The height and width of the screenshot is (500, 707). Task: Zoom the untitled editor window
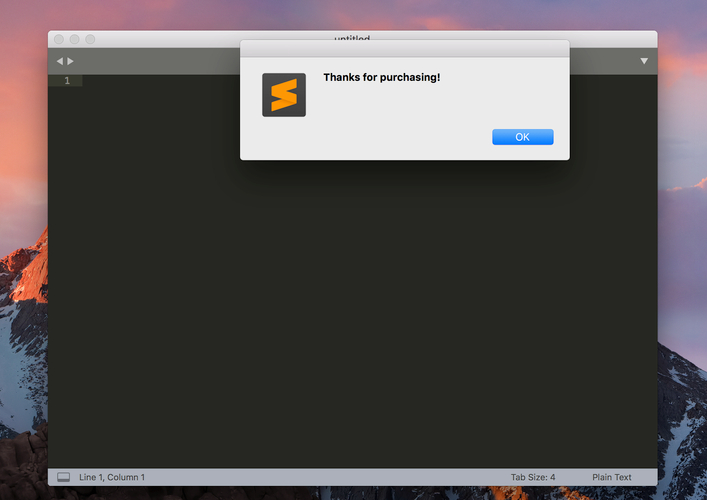(x=90, y=39)
